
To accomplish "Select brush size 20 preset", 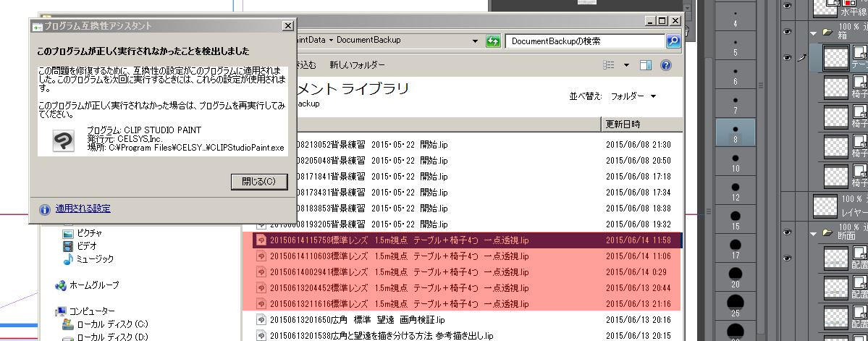I will click(x=735, y=277).
